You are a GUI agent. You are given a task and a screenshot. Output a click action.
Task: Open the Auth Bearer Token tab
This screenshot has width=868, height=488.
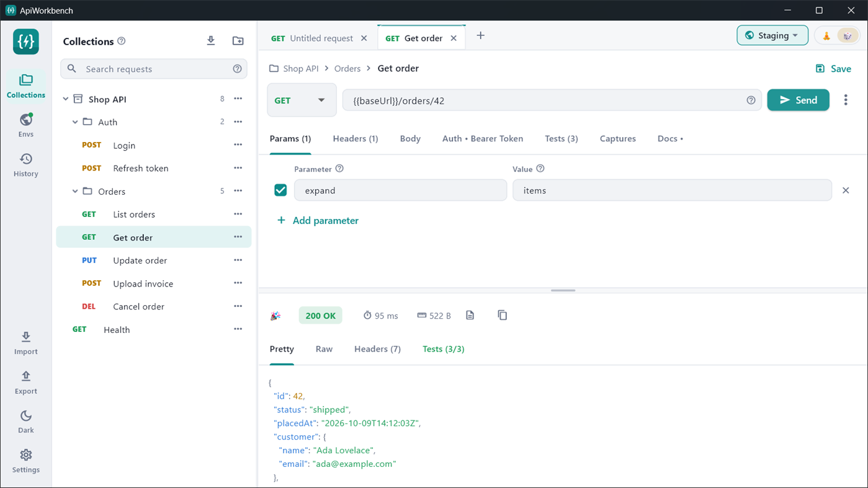pos(483,139)
